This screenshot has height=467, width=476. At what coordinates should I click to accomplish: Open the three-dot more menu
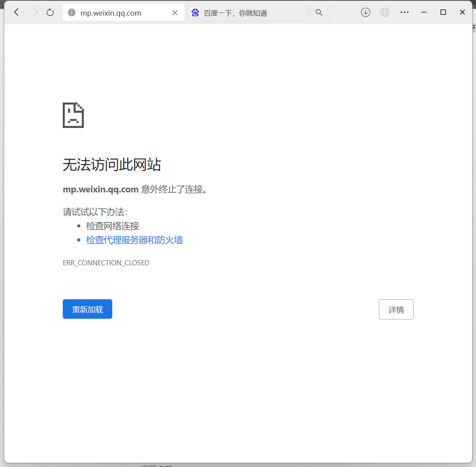click(405, 12)
